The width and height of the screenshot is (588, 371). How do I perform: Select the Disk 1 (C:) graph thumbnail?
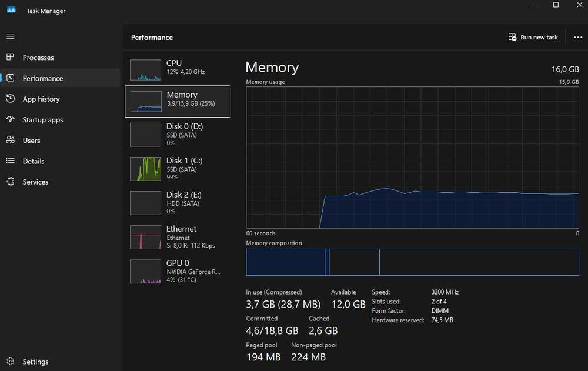tap(145, 169)
